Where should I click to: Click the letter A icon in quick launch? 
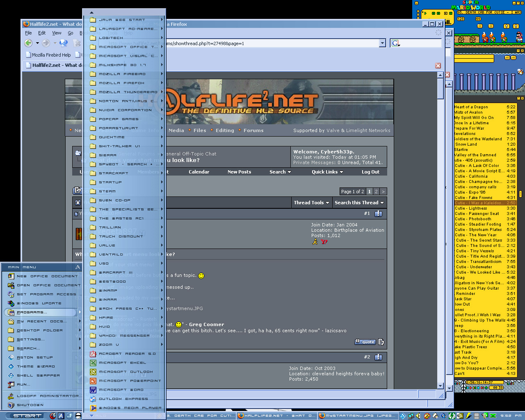coord(61,416)
